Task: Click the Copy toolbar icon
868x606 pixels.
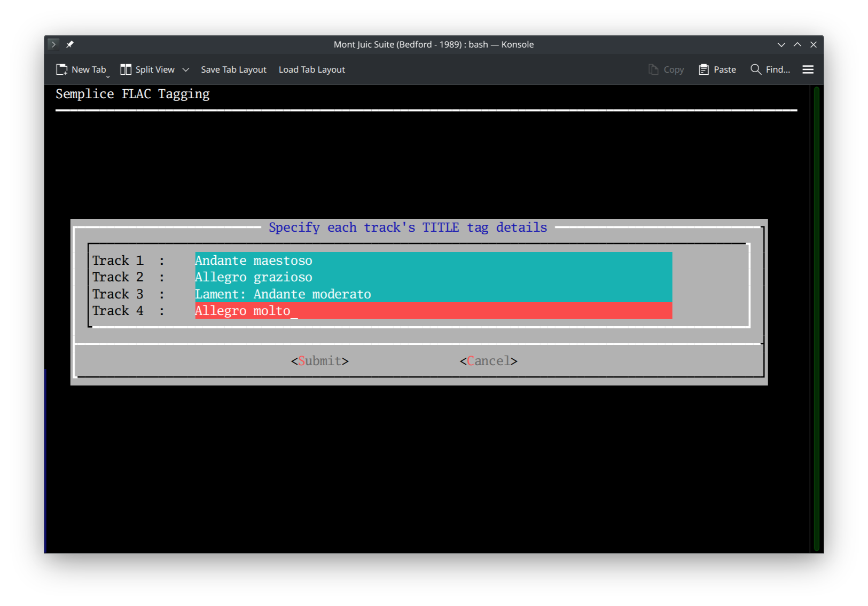Action: [x=653, y=69]
